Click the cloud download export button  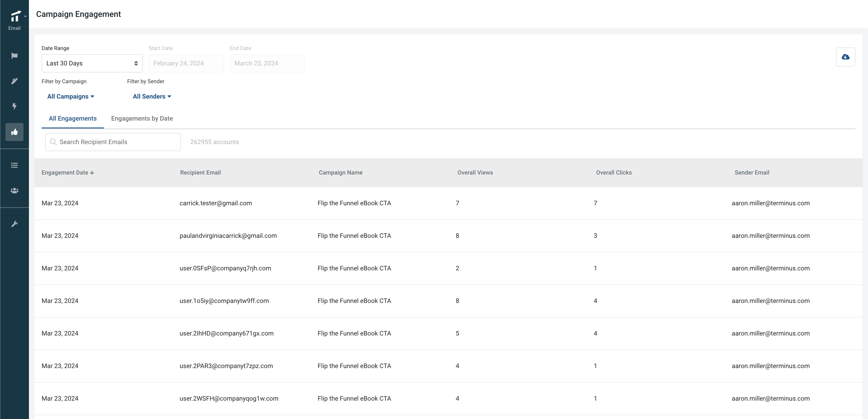pyautogui.click(x=845, y=57)
